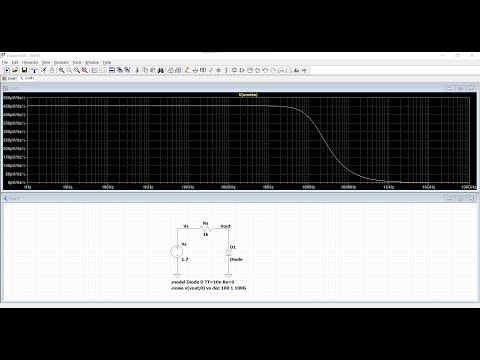Click the New Schematic toolbar icon
Viewport: 480px width, 360px height.
tap(7, 70)
